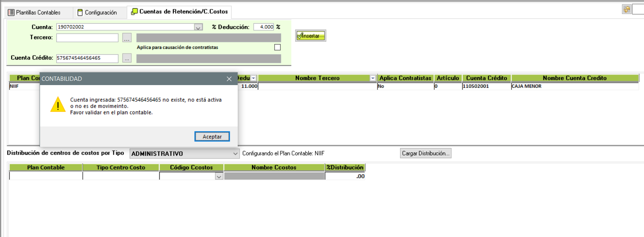Click the % Deducción input field

[x=264, y=27]
